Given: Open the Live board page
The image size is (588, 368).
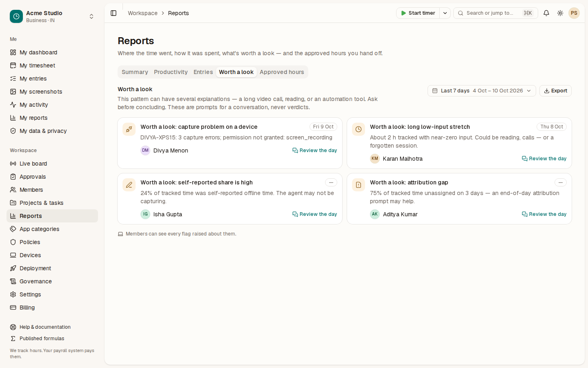Looking at the screenshot, I should (x=52, y=164).
